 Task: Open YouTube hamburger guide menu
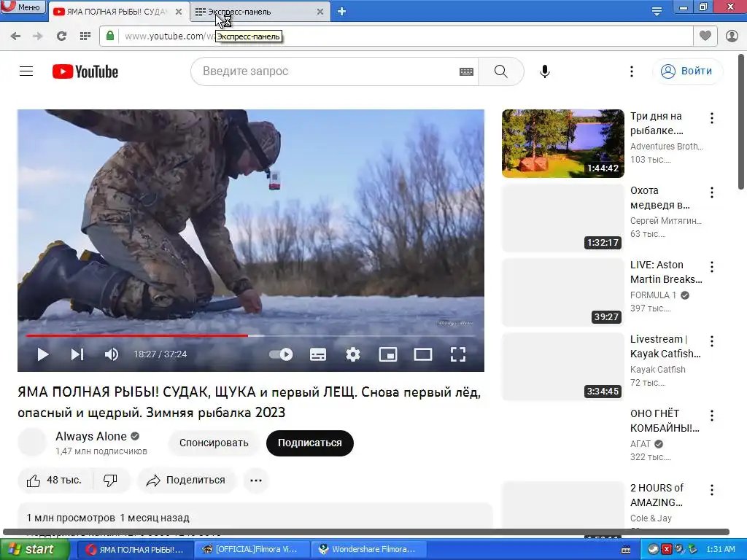click(x=26, y=71)
